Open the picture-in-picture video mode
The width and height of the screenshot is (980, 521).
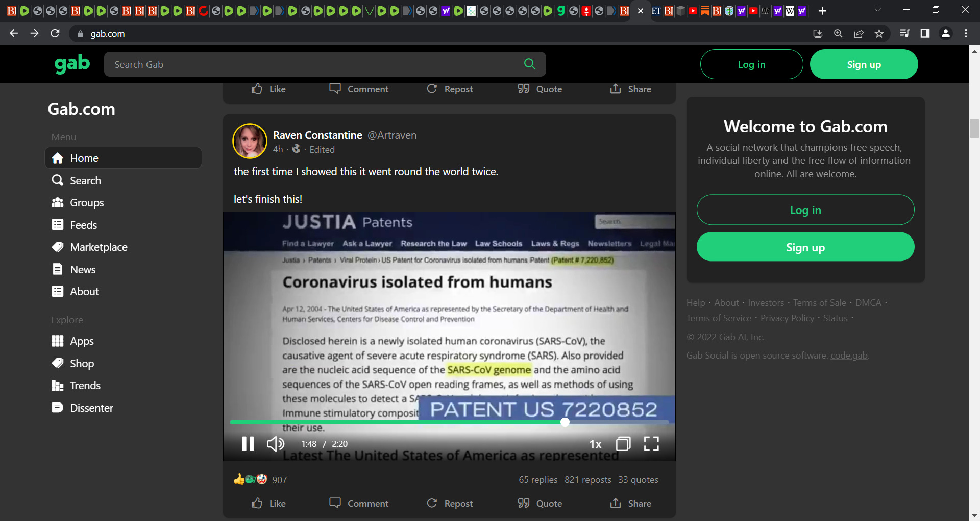[x=623, y=444]
